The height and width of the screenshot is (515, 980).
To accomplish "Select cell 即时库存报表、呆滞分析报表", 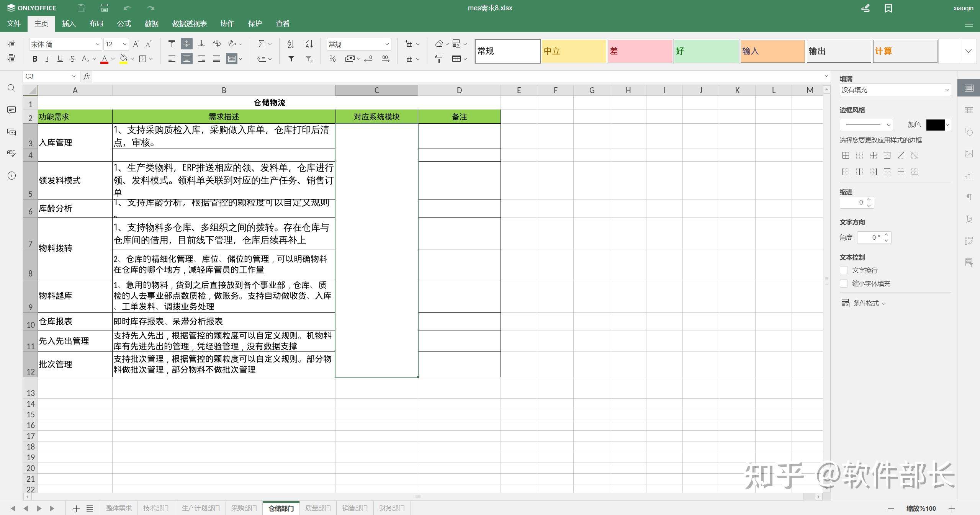I will [224, 321].
